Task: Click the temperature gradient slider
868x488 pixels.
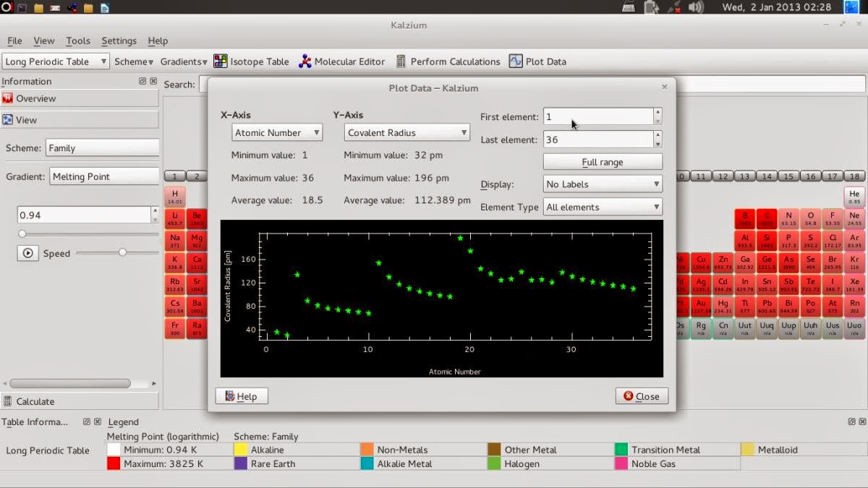Action: pyautogui.click(x=88, y=234)
